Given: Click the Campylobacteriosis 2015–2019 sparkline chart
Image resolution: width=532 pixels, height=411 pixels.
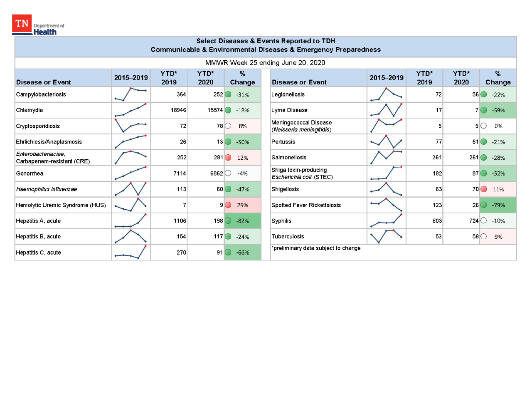Looking at the screenshot, I should pyautogui.click(x=131, y=94).
